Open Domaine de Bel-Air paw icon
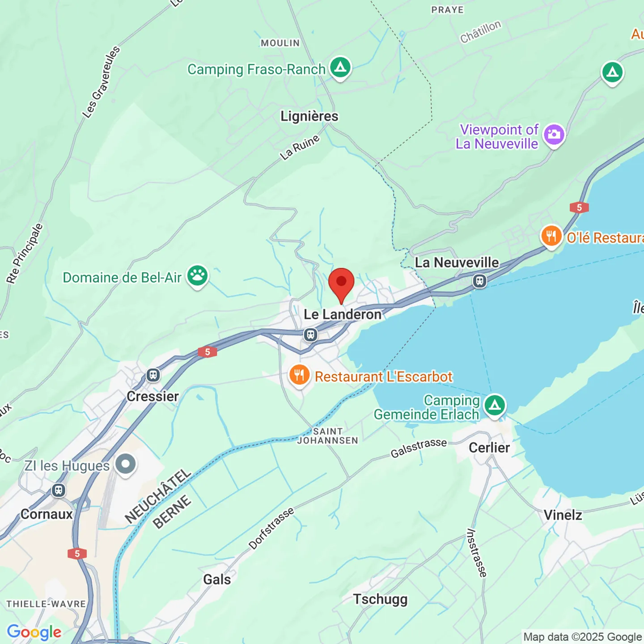This screenshot has height=644, width=644. [x=198, y=277]
